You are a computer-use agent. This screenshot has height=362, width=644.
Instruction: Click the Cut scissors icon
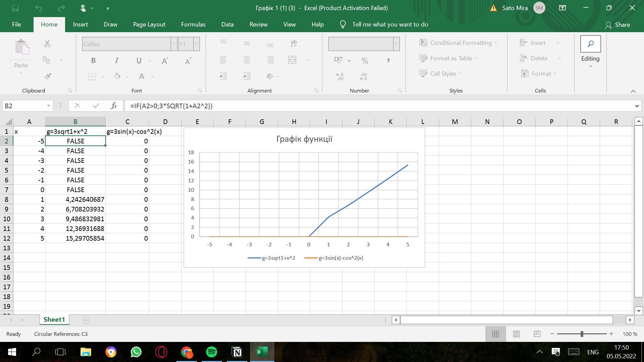tap(47, 44)
